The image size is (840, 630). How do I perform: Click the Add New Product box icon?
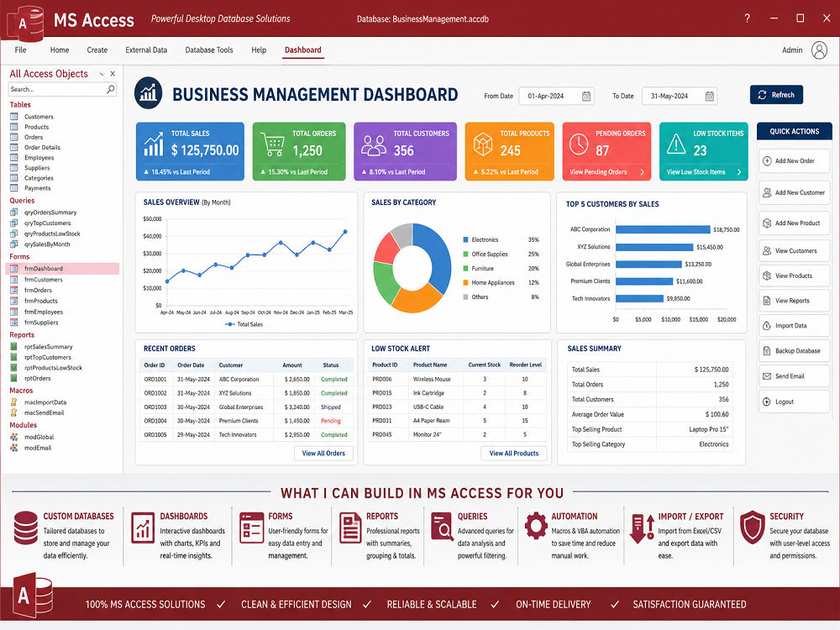pyautogui.click(x=767, y=223)
